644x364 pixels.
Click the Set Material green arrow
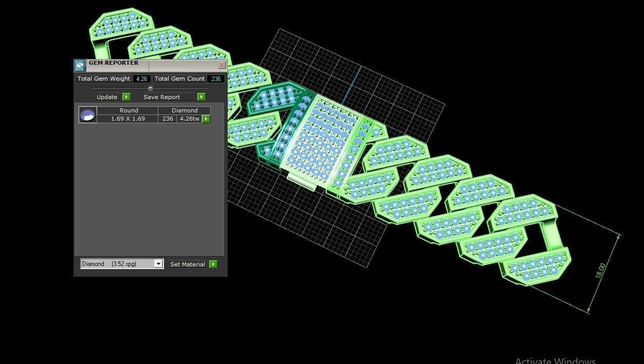[x=213, y=264]
